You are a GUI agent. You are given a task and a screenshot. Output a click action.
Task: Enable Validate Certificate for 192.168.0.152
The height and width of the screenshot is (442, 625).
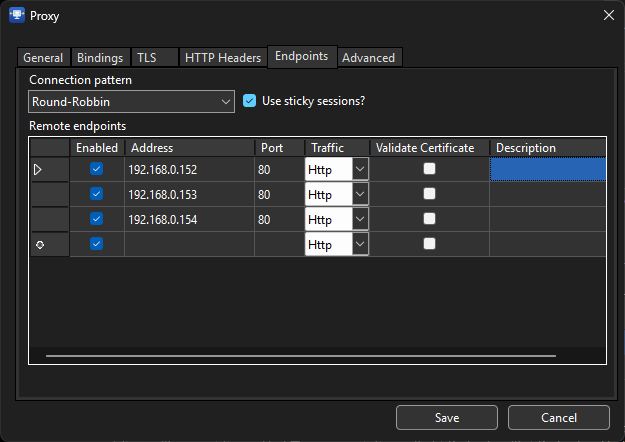click(429, 169)
